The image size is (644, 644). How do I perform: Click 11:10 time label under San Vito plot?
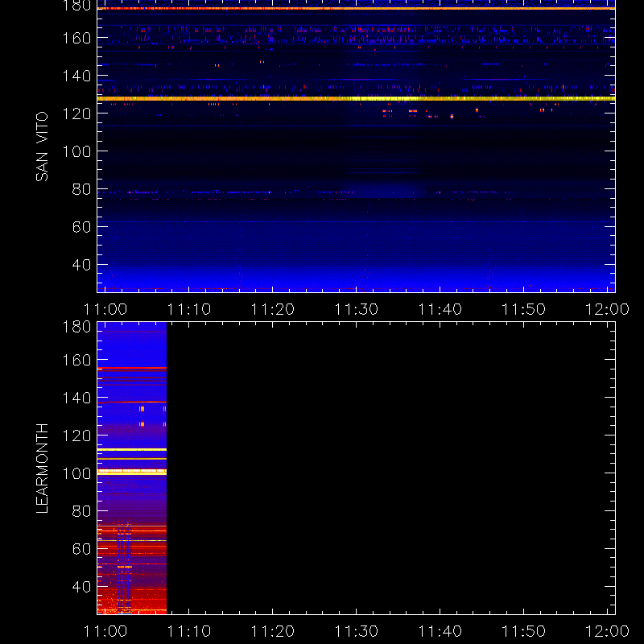pos(189,309)
